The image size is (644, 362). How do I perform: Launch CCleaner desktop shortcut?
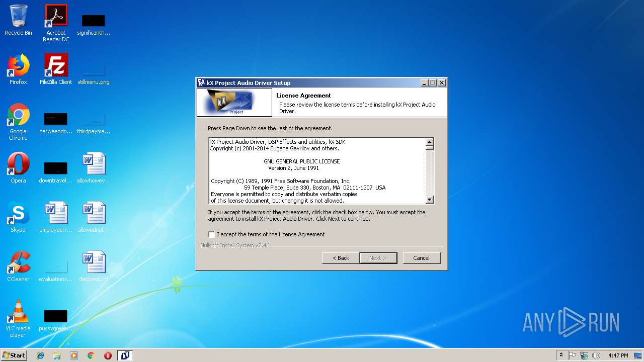coord(18,267)
